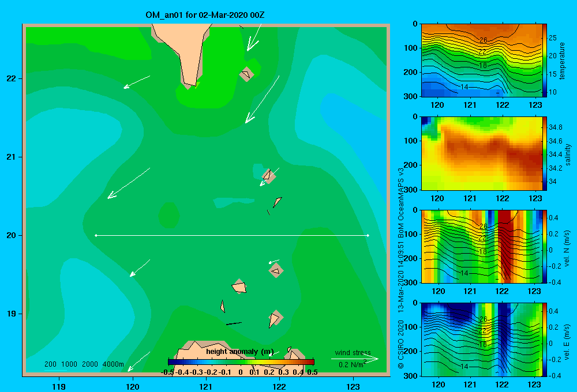Click the white transect line along 20°N
The height and width of the screenshot is (392, 577).
pyautogui.click(x=232, y=235)
